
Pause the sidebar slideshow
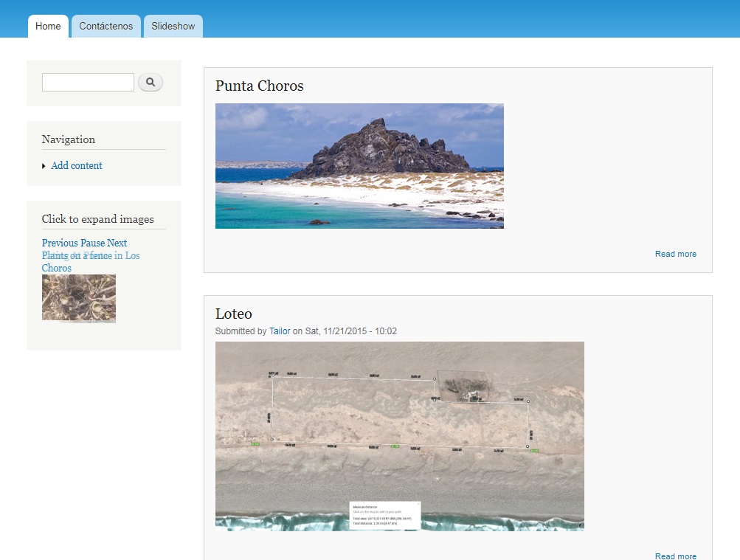coord(93,243)
